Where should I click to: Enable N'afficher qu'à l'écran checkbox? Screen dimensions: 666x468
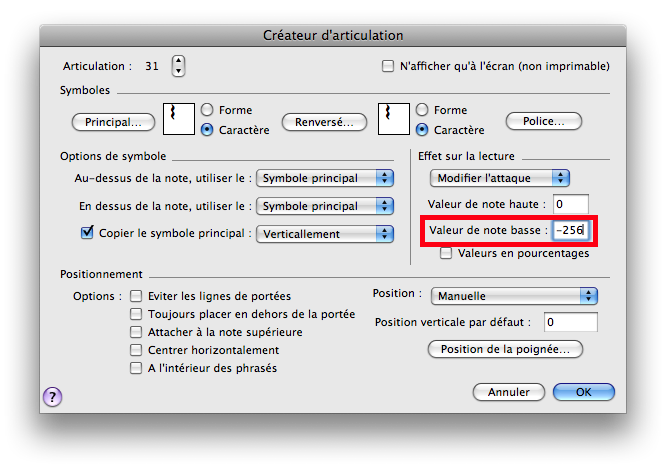(x=388, y=67)
